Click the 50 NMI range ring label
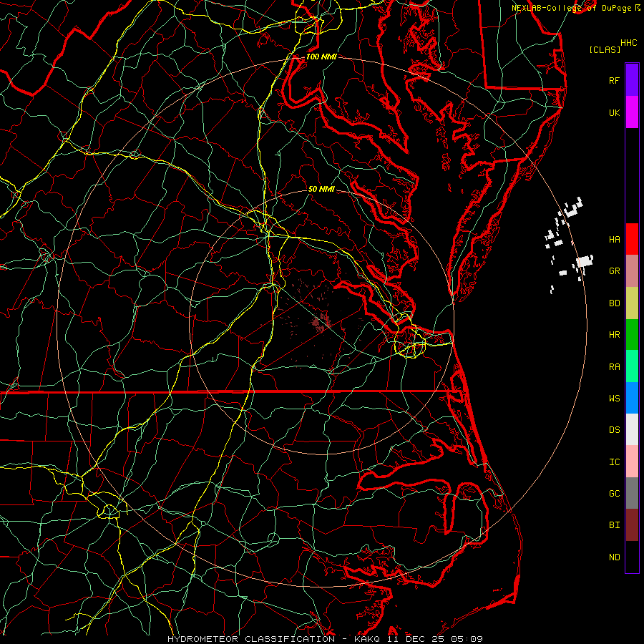 tap(321, 189)
